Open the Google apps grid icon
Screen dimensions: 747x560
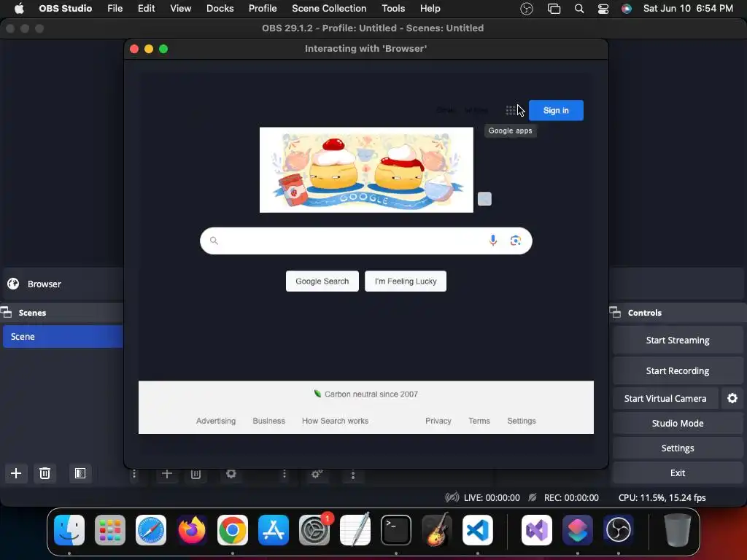(x=510, y=111)
